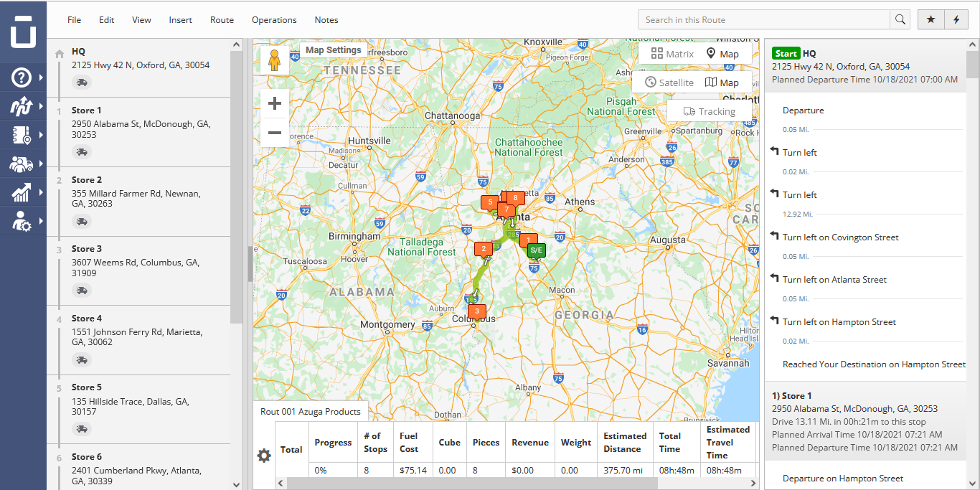980x490 pixels.
Task: Open the Notes menu
Action: 326,19
